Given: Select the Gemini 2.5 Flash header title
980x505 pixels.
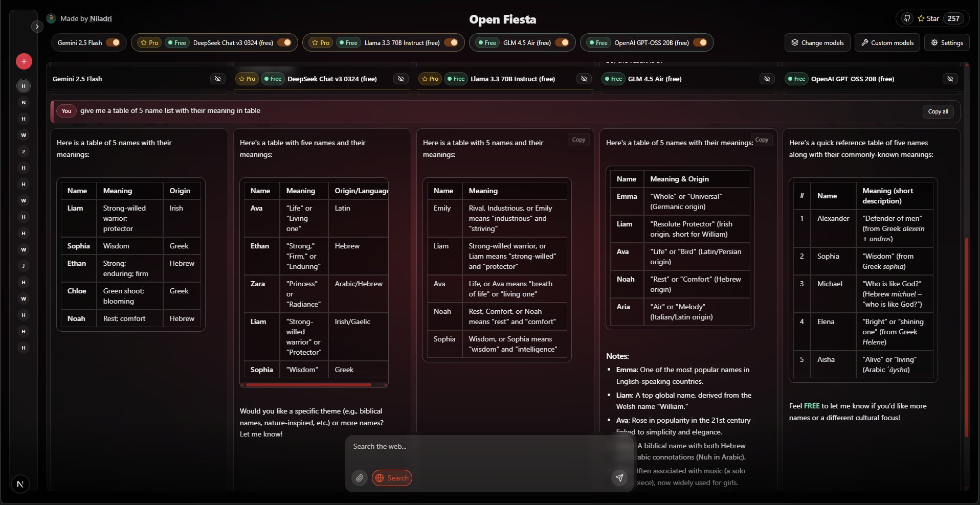Looking at the screenshot, I should tap(77, 79).
